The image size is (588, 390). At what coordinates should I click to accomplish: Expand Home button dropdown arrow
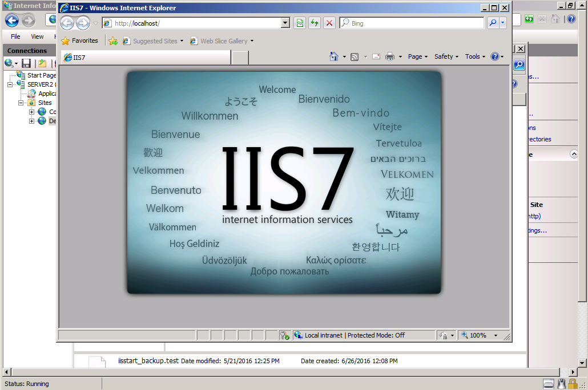coord(344,57)
